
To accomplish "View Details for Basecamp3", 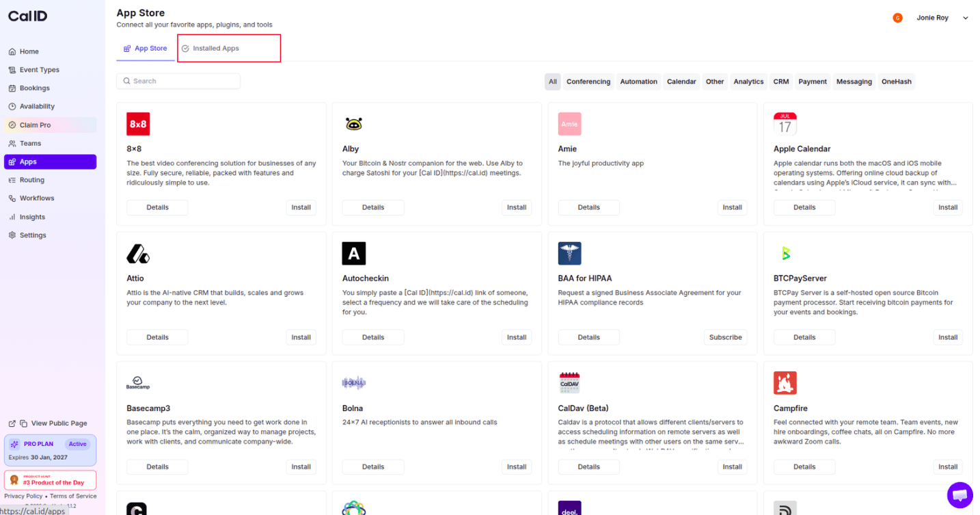I will point(157,467).
